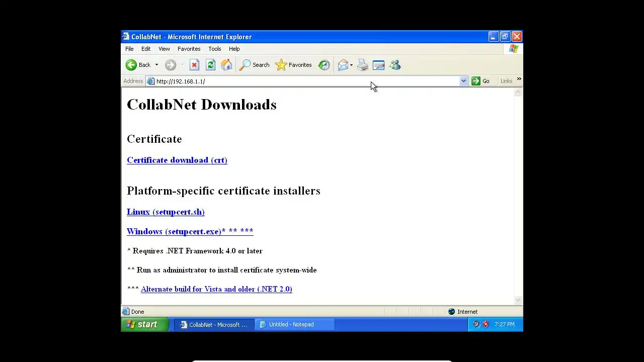
Task: Open the Linux (setupcert.sh) link
Action: [166, 212]
